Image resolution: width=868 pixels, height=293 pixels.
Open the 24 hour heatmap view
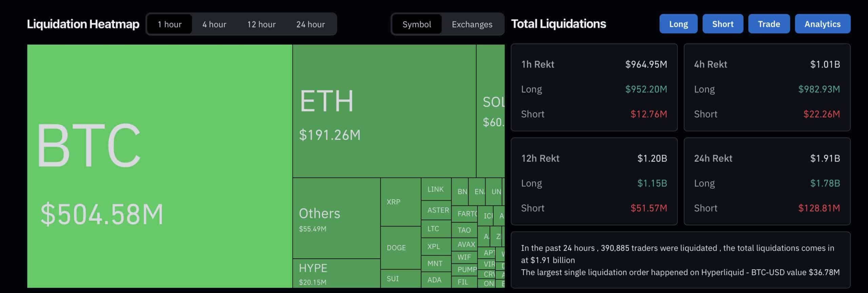(x=310, y=24)
